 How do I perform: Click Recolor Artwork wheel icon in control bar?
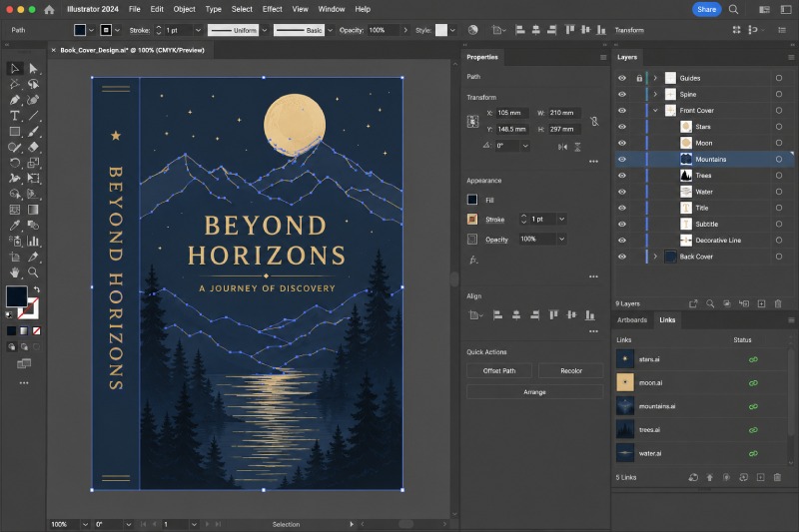472,30
